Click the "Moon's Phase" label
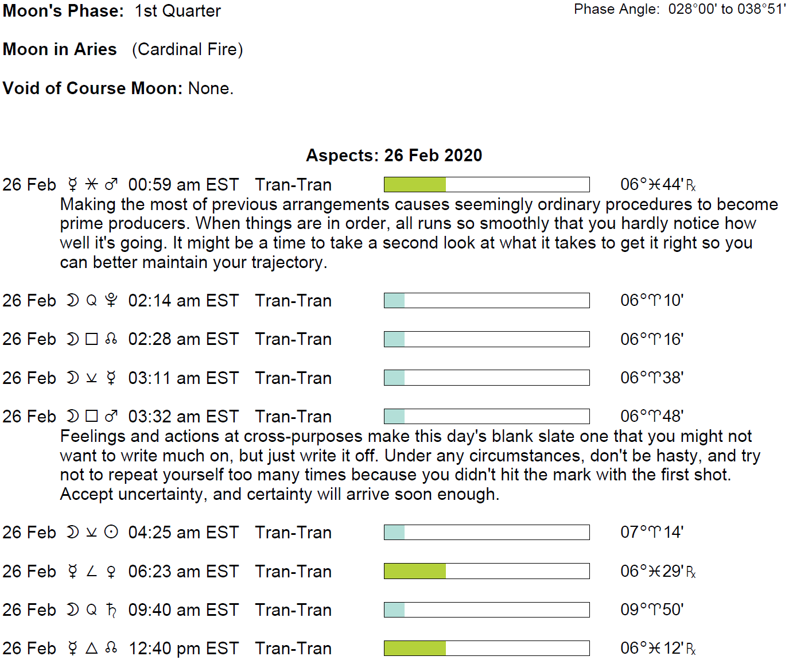 click(x=63, y=11)
